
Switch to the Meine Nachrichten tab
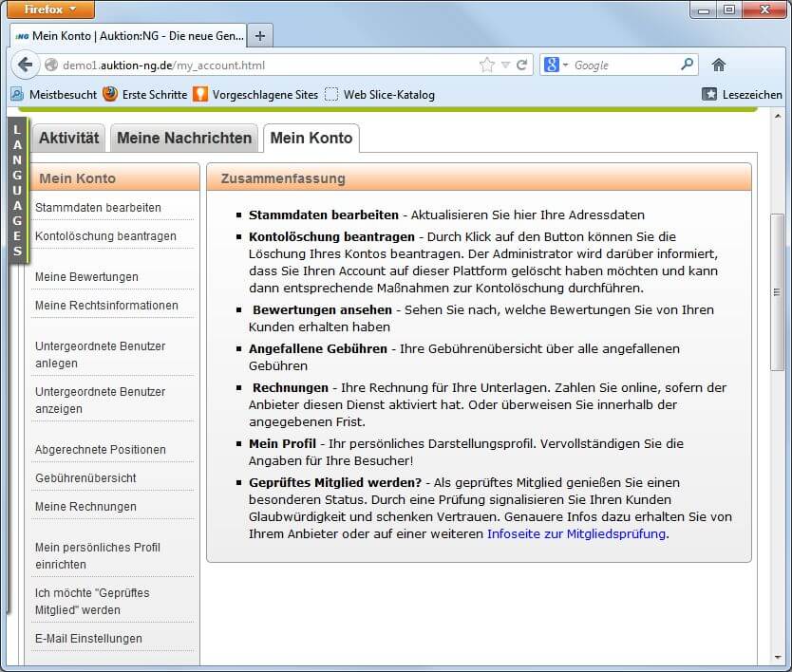184,138
